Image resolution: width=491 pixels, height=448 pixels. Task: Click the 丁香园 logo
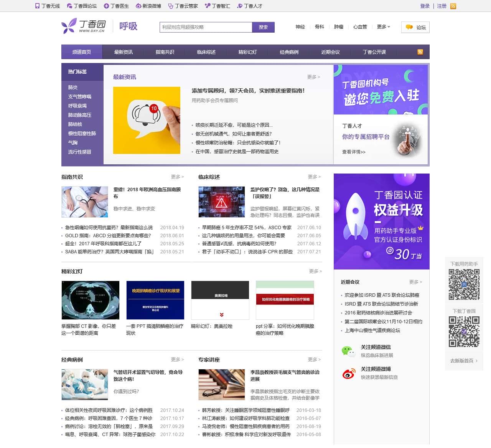pos(84,26)
